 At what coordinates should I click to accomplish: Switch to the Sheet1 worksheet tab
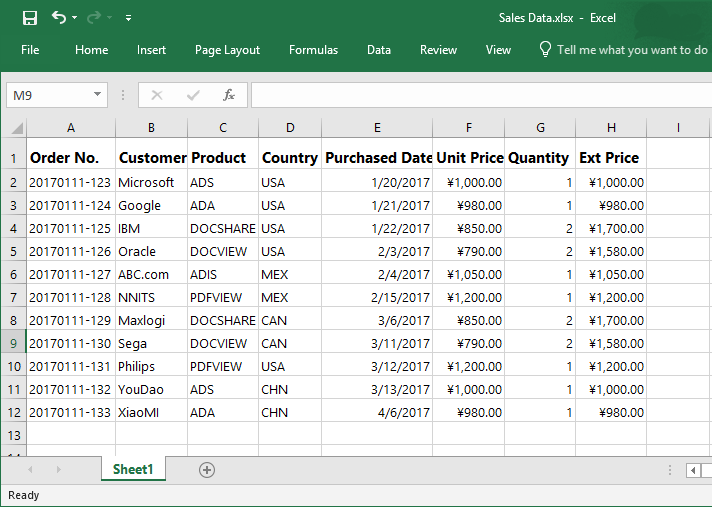click(x=133, y=469)
